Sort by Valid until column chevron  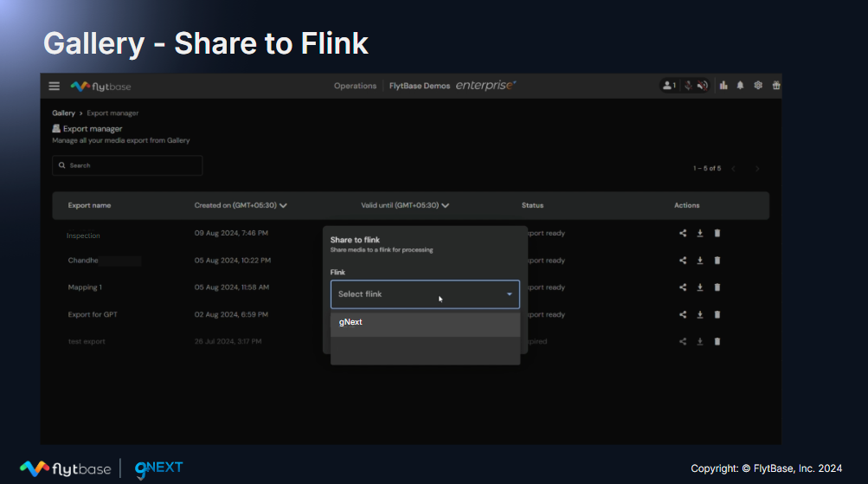(x=445, y=205)
